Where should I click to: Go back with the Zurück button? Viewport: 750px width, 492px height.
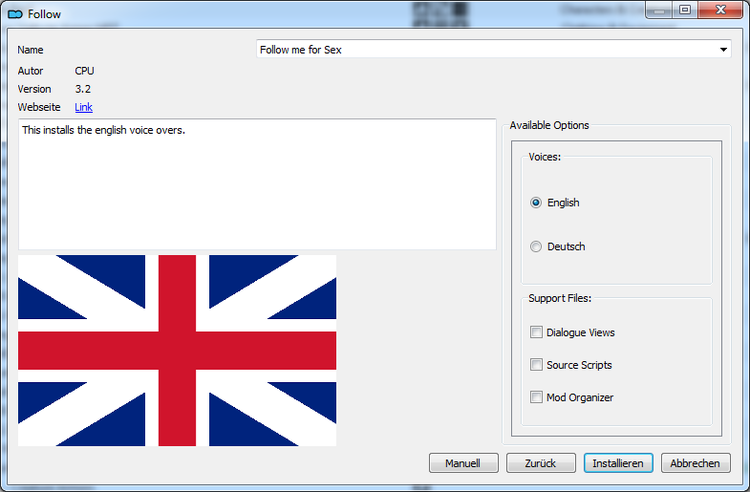coord(540,463)
